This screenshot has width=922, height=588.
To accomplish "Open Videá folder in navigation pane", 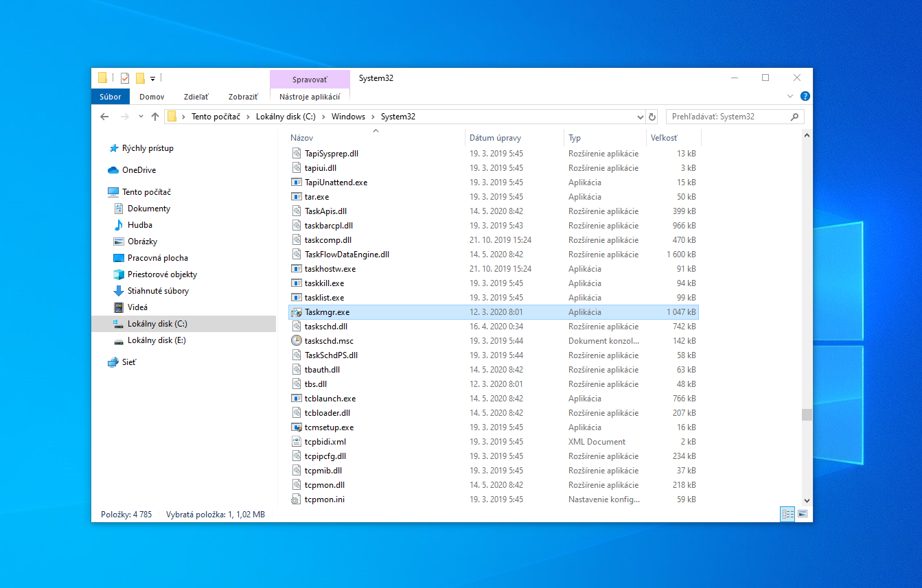I will pyautogui.click(x=137, y=307).
